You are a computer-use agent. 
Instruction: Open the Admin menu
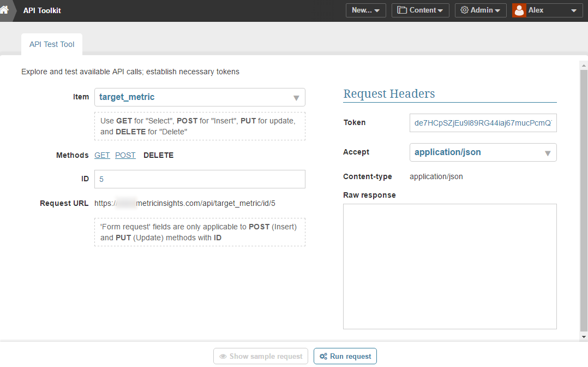tap(481, 10)
